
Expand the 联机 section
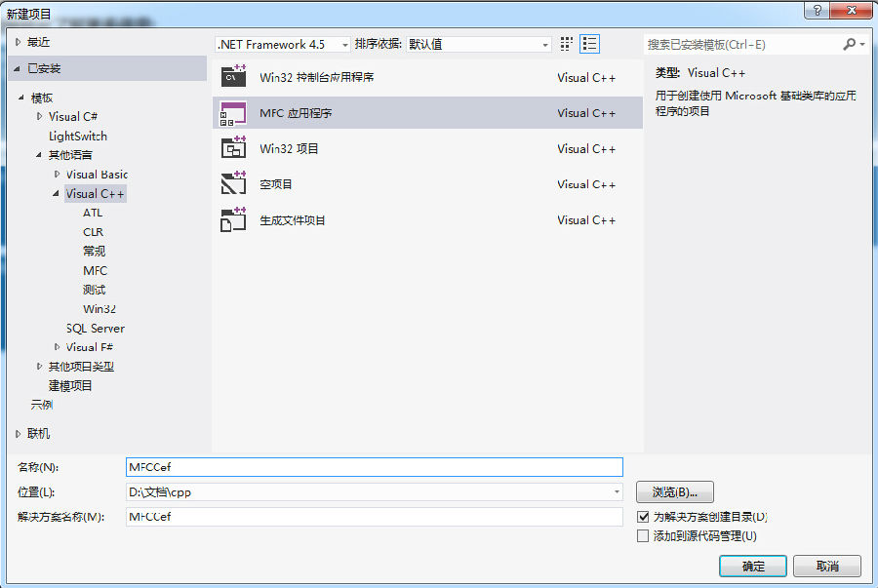pyautogui.click(x=18, y=434)
